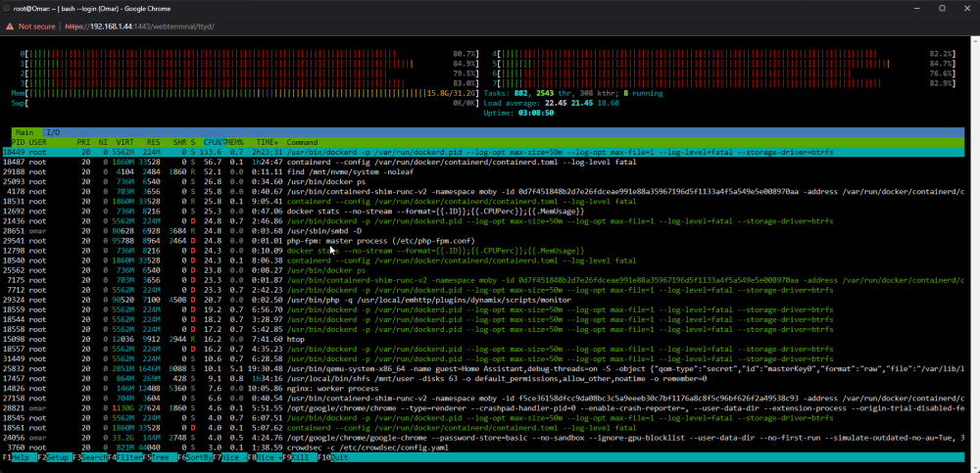Open F4 Filter in the function bar

[125, 457]
